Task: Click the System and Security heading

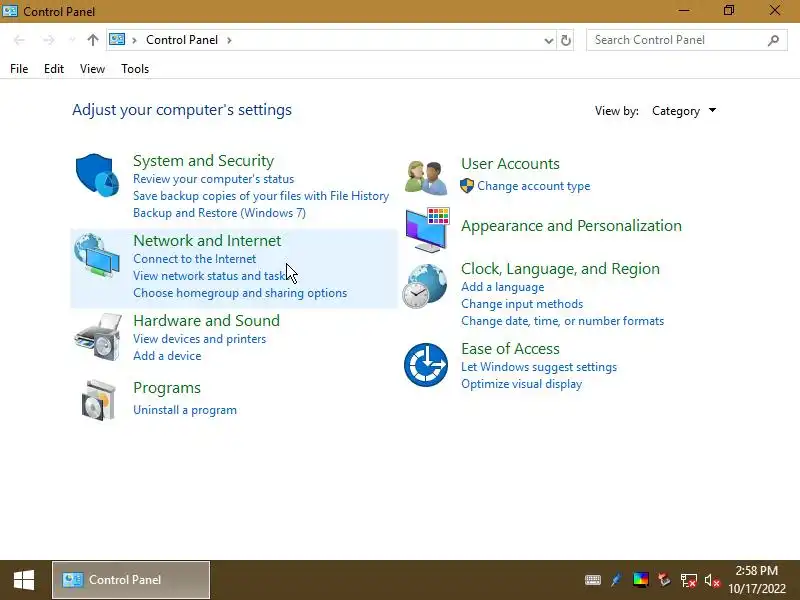Action: [x=204, y=161]
